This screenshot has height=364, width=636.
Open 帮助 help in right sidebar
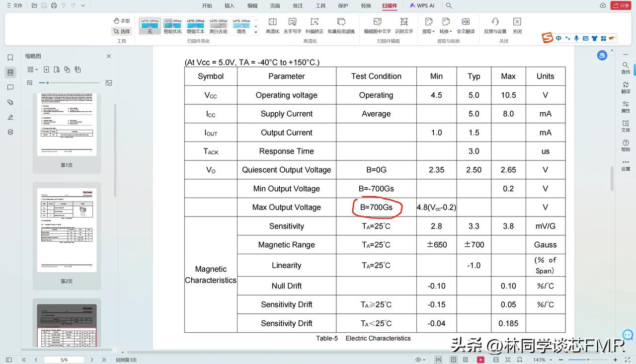[x=626, y=146]
